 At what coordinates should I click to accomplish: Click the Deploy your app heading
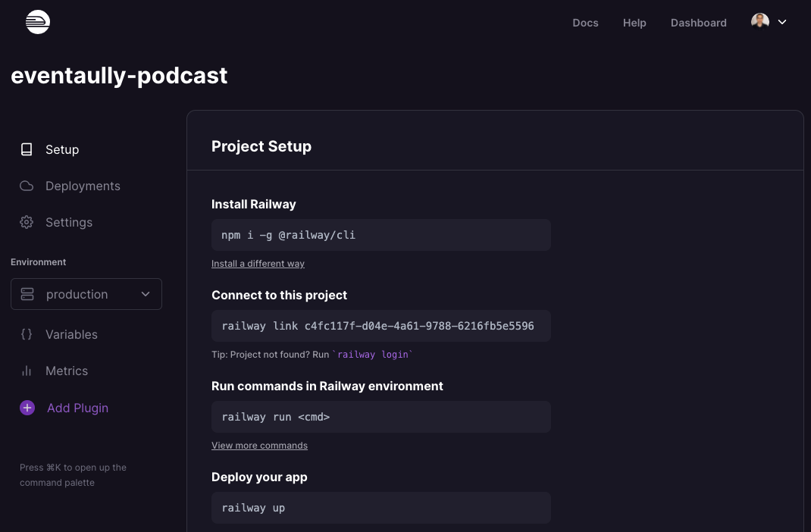click(260, 477)
